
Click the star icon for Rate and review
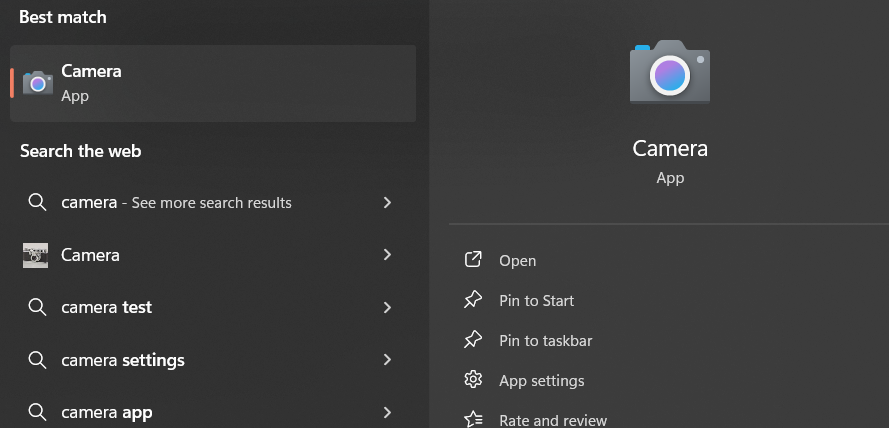click(x=473, y=419)
